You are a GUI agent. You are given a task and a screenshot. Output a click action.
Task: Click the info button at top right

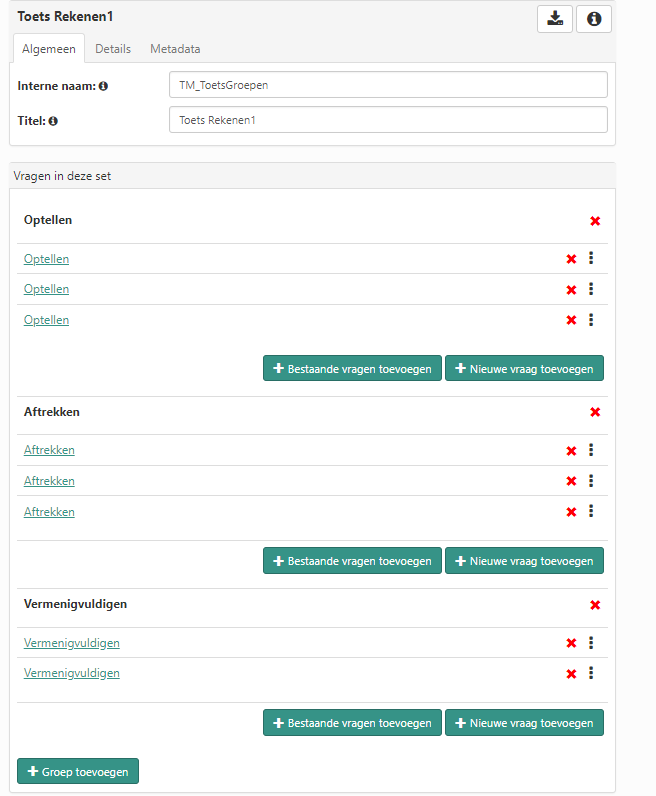(x=594, y=19)
